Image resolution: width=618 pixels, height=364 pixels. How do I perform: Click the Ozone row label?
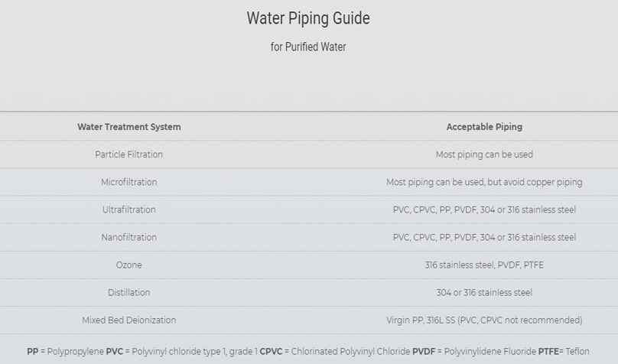coord(129,265)
